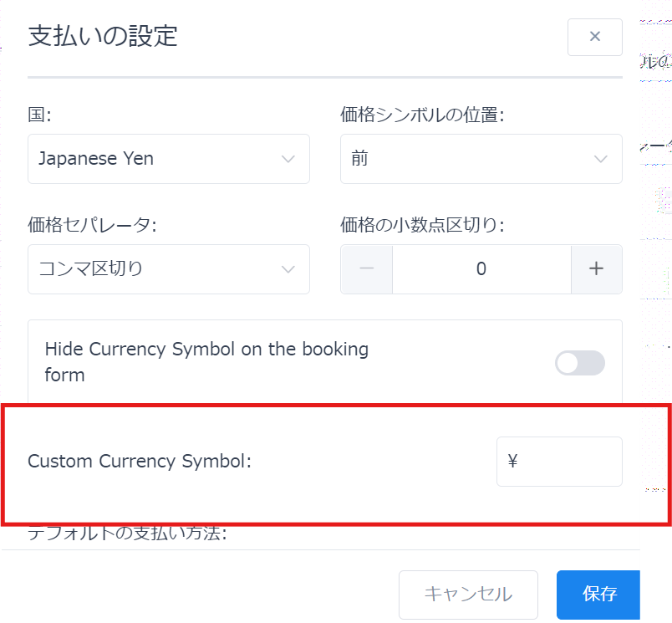Close the 支払いの設定 dialog with X

[594, 37]
